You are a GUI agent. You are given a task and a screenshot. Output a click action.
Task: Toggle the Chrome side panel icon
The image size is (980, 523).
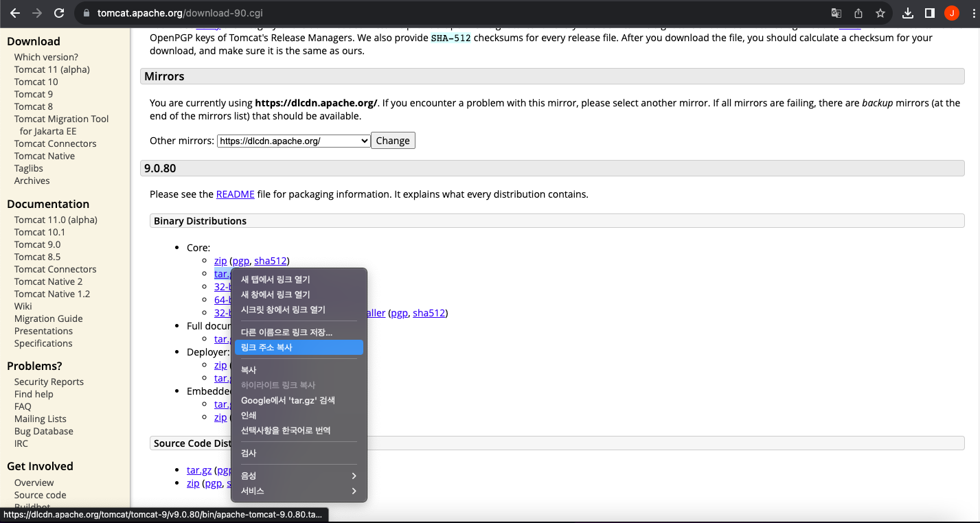pos(930,13)
